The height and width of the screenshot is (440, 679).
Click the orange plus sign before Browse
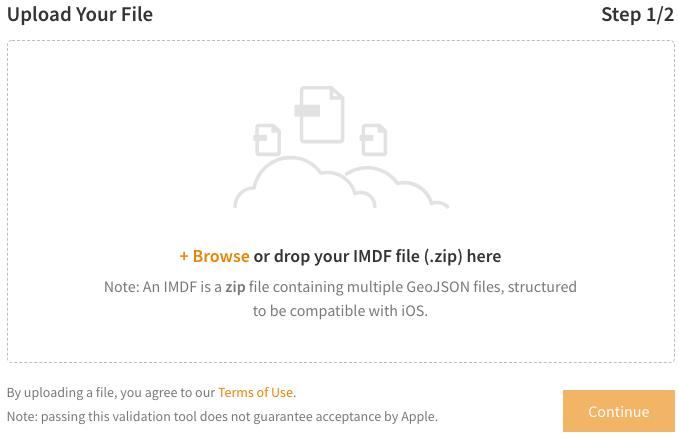tap(184, 256)
